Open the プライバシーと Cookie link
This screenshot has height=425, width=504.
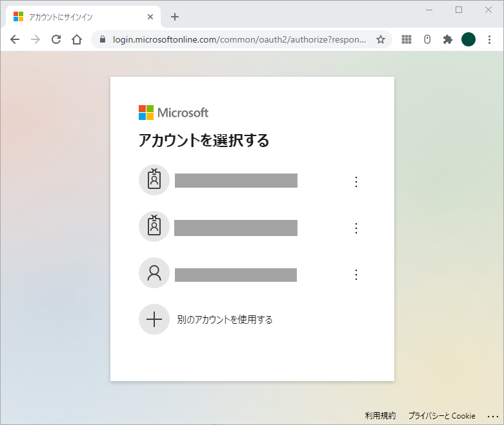pos(441,416)
